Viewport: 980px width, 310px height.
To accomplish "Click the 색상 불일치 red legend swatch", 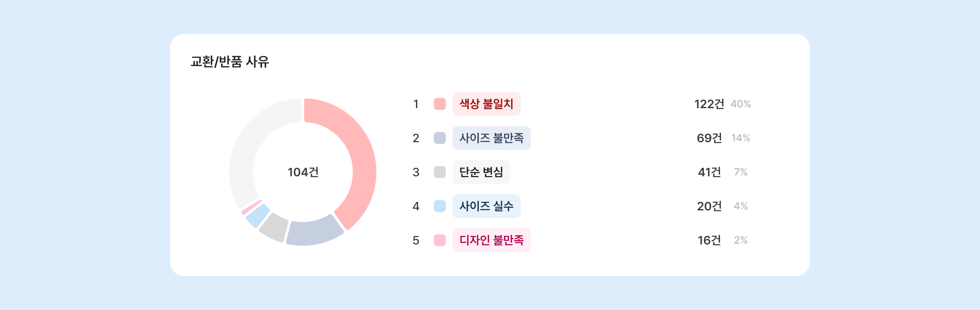I will click(439, 104).
